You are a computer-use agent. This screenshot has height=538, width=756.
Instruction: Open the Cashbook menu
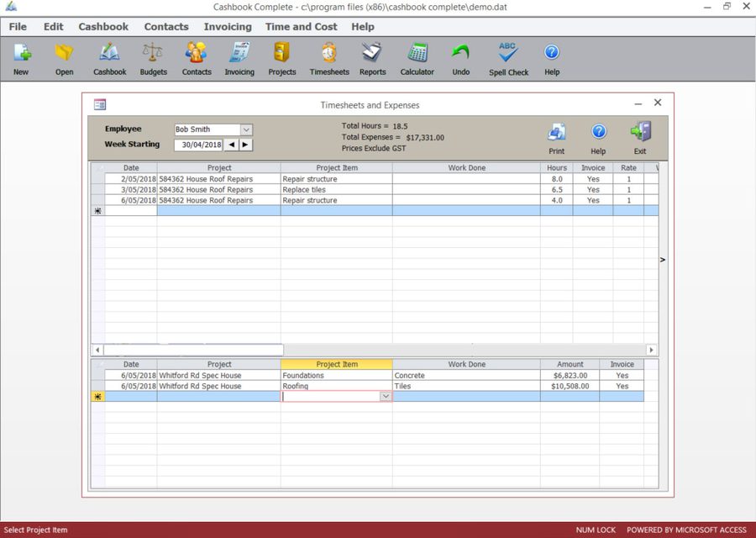[x=103, y=27]
